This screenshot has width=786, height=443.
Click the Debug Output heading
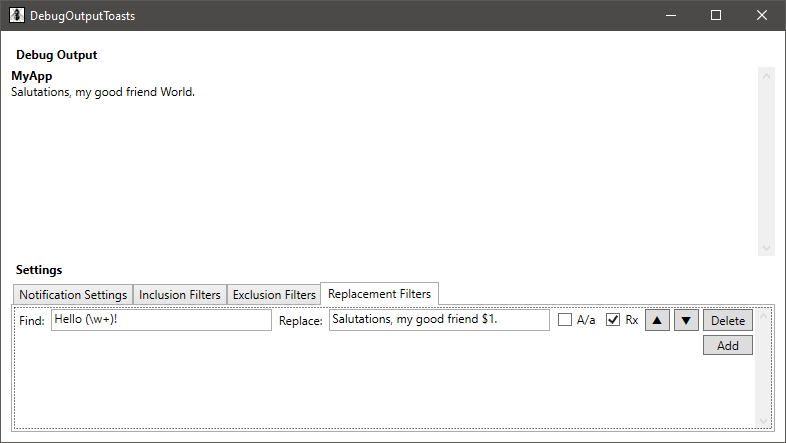[x=57, y=55]
